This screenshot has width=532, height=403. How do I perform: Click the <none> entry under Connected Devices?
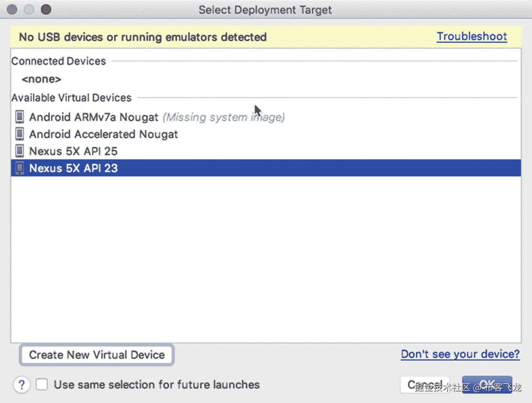41,79
